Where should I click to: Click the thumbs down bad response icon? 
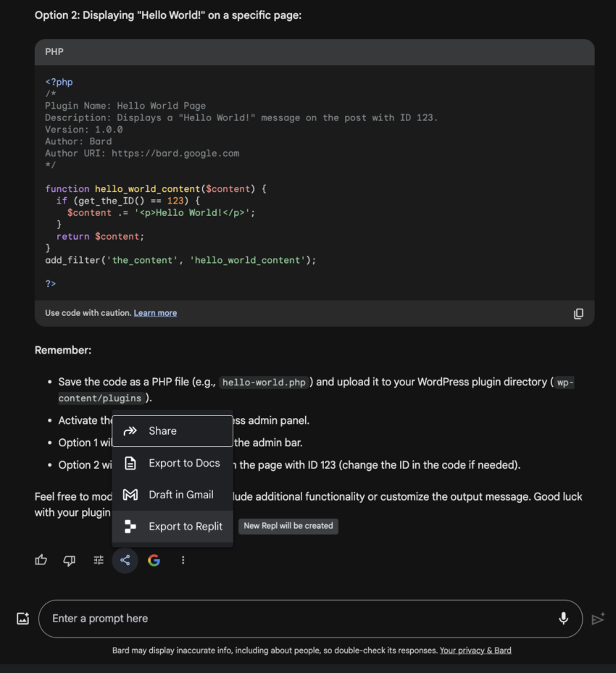pos(69,560)
